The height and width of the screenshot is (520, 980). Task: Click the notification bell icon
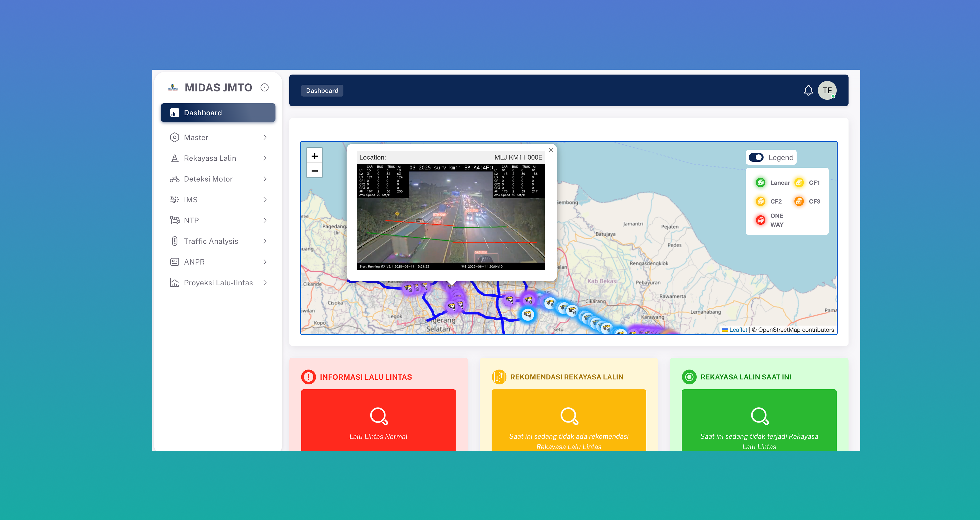click(x=808, y=91)
